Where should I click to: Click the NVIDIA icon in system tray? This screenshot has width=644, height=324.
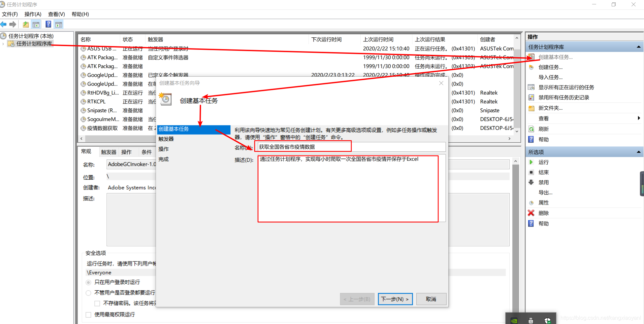pos(514,321)
